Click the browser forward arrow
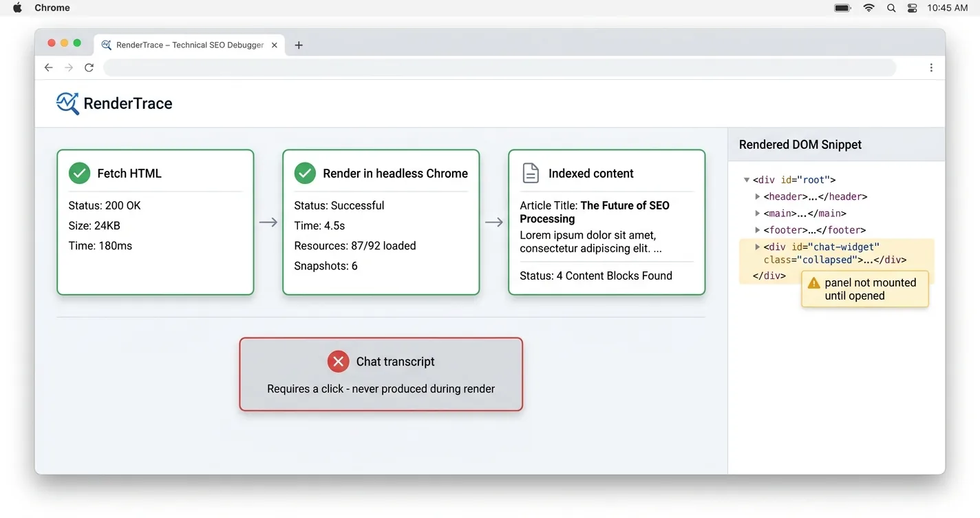The image size is (980, 518). (x=69, y=68)
